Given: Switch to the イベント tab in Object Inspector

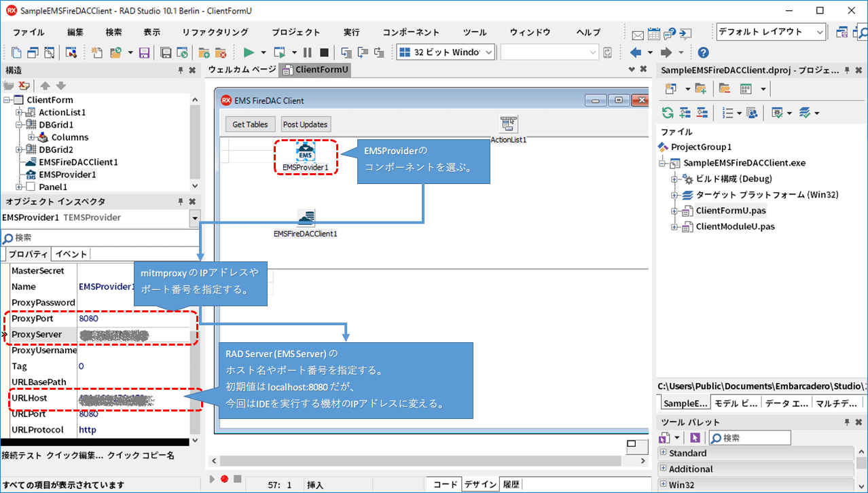Looking at the screenshot, I should point(71,254).
